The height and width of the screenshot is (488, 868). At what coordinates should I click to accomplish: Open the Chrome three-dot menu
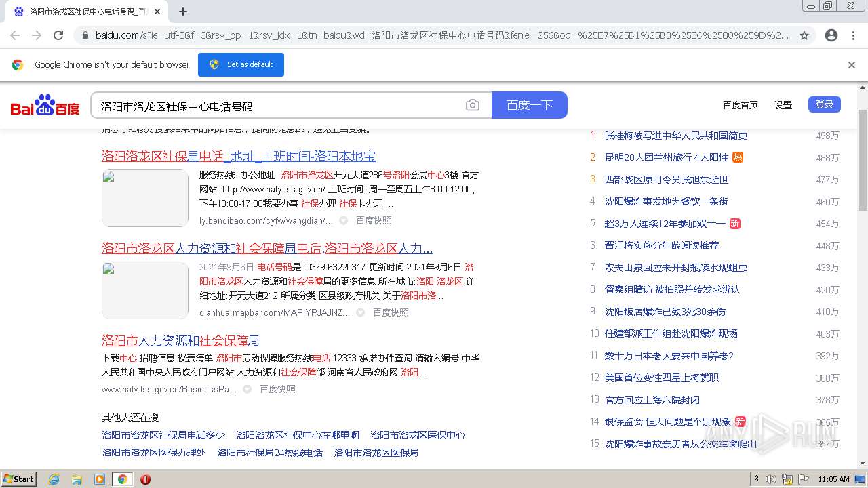click(x=853, y=35)
